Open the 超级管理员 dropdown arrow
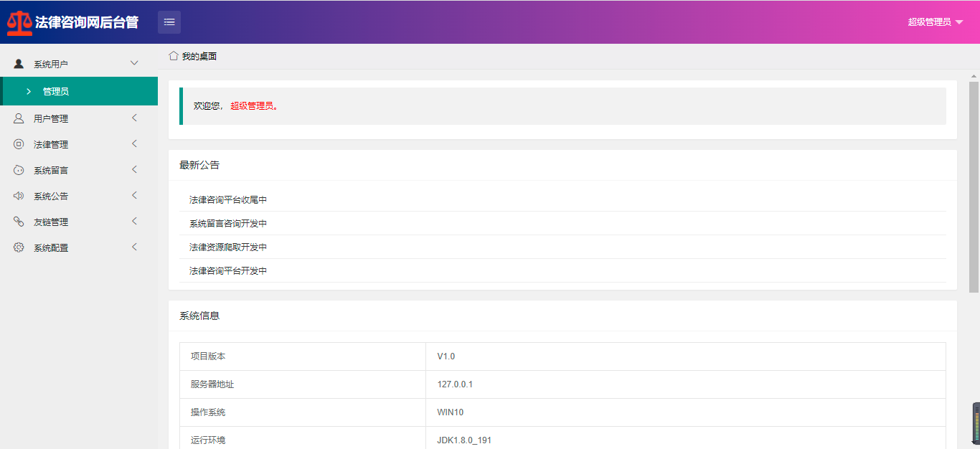Image resolution: width=980 pixels, height=449 pixels. 959,22
